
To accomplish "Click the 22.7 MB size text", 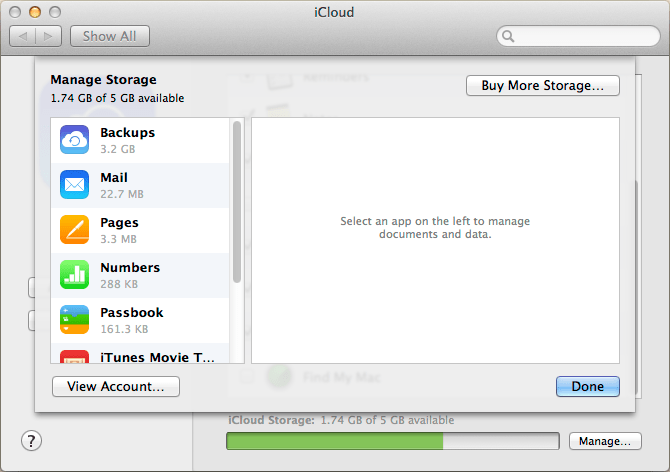I will pyautogui.click(x=122, y=194).
